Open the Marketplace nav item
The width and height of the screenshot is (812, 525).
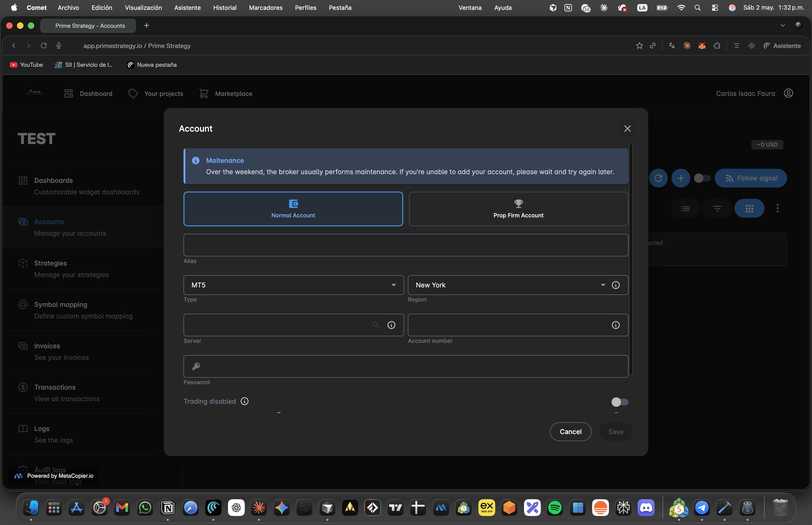[x=226, y=93]
